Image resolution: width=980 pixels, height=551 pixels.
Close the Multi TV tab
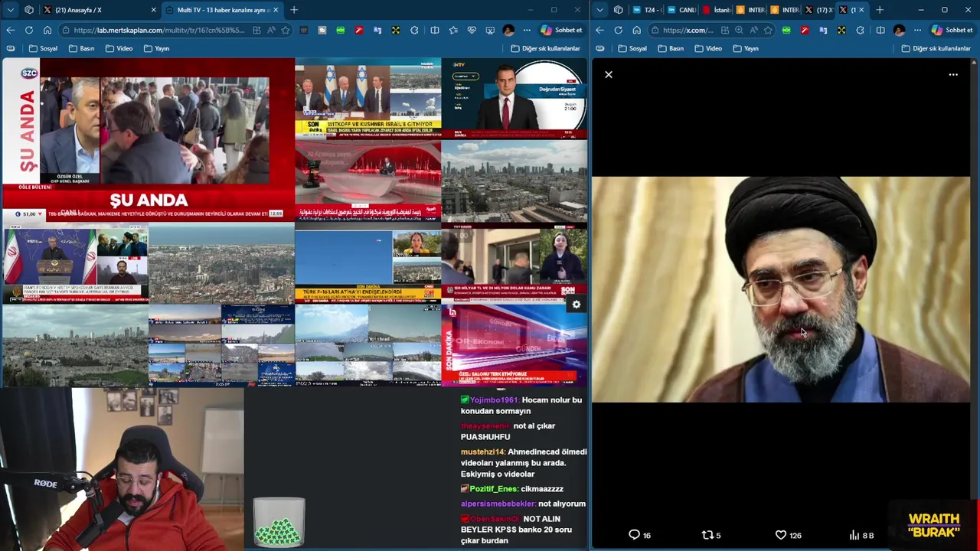(x=276, y=10)
